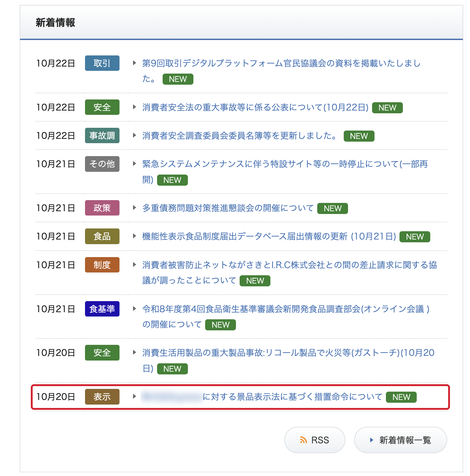Click the NEW badge after 多重債務問題対策推進懇談会
470x476 pixels.
[x=333, y=208]
